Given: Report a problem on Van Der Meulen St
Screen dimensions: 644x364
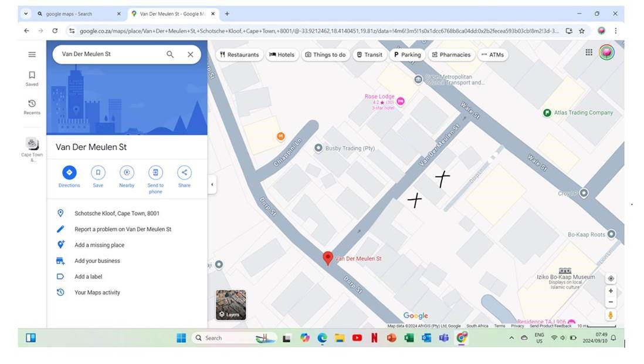Looking at the screenshot, I should coord(127,229).
